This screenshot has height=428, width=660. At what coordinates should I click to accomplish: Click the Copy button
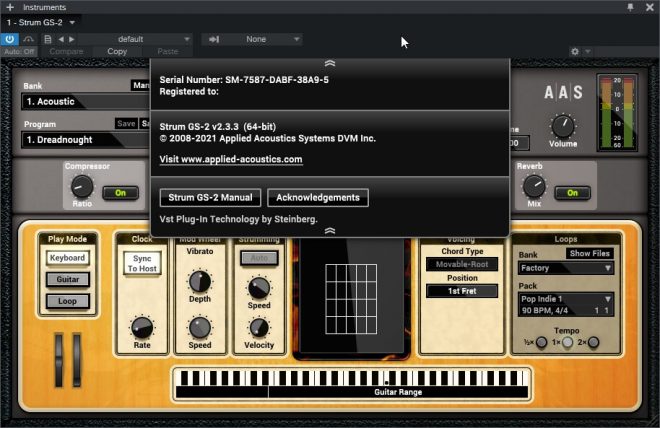[117, 51]
